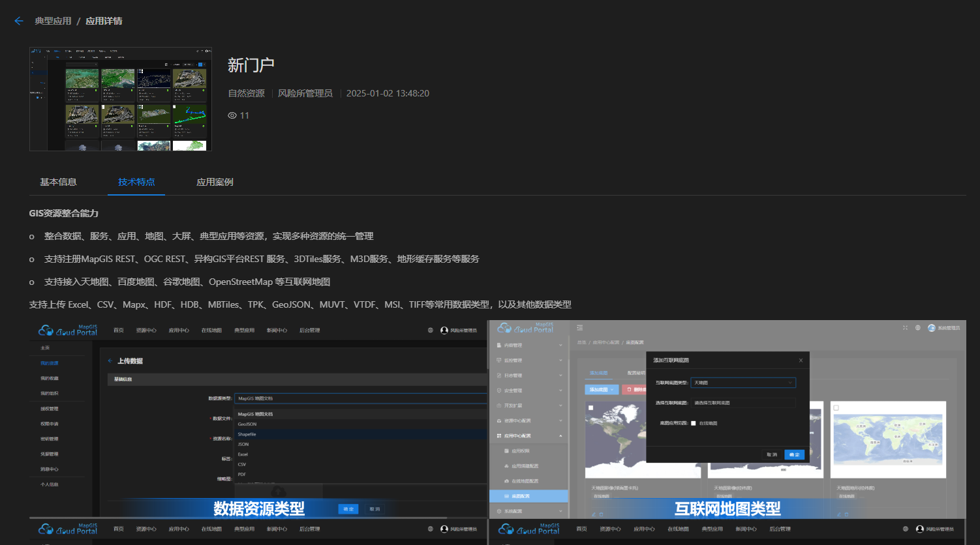Screen dimensions: 980x545
Task: Select 授权管理 in the upload screenshot sidebar
Action: (50, 409)
